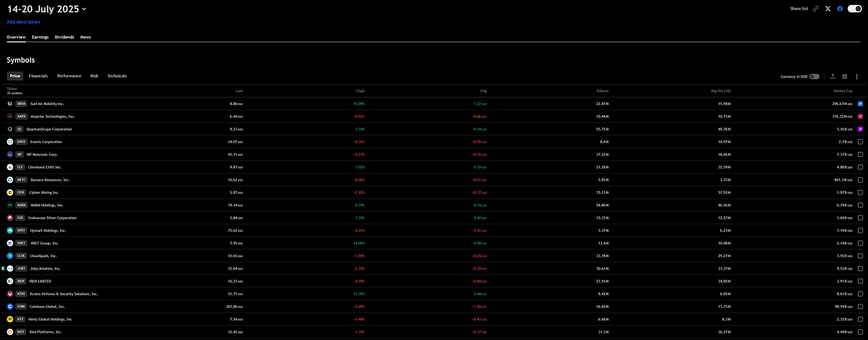Open the SRFM ticker symbol badge
The height and width of the screenshot is (340, 868).
click(x=21, y=104)
